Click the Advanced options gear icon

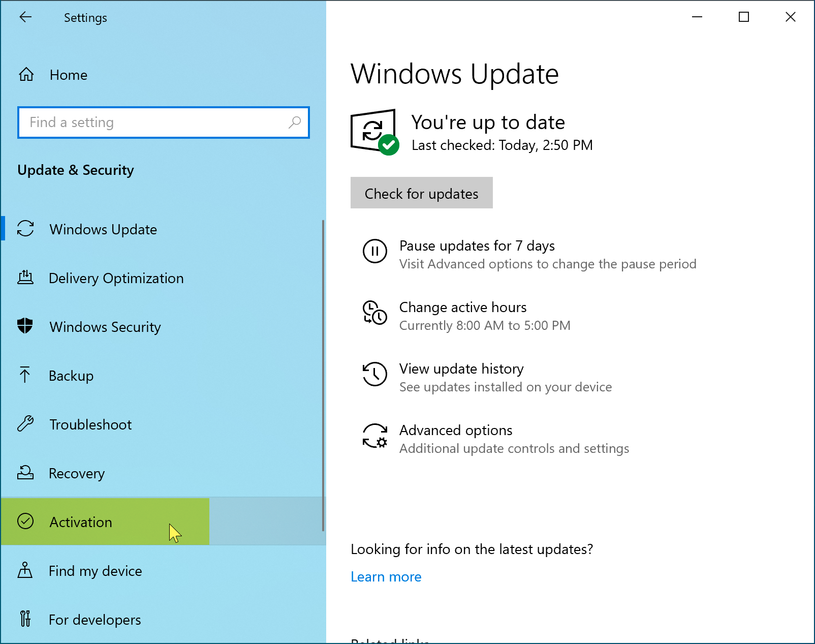(374, 436)
